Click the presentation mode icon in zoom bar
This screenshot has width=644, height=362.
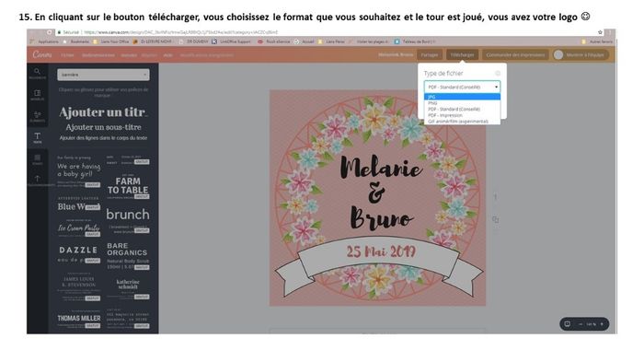(568, 324)
